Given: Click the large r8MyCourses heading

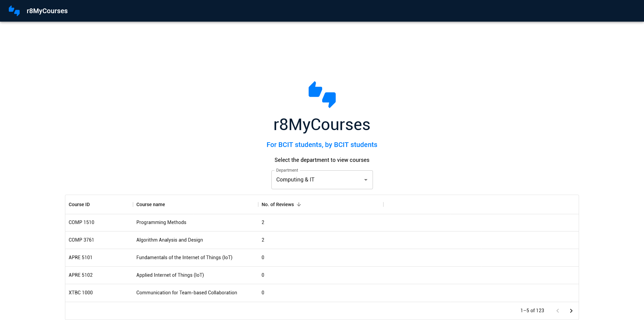Looking at the screenshot, I should tap(322, 125).
